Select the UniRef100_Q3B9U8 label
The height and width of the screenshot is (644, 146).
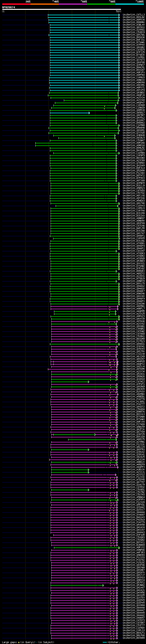133,135
